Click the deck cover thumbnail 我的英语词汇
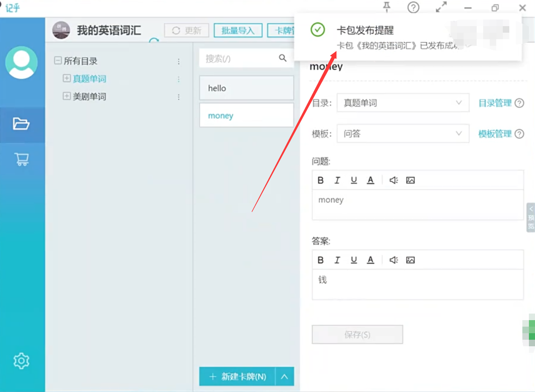The height and width of the screenshot is (392, 535). coord(61,30)
